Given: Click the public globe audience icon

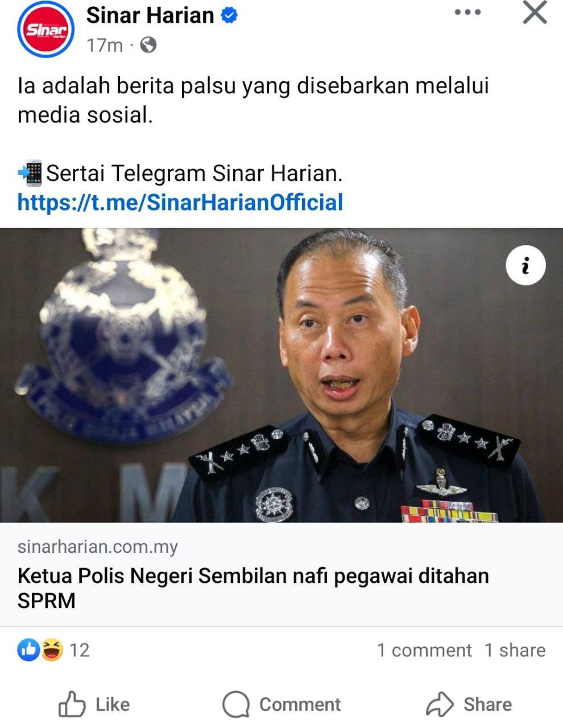Looking at the screenshot, I should coord(148,45).
